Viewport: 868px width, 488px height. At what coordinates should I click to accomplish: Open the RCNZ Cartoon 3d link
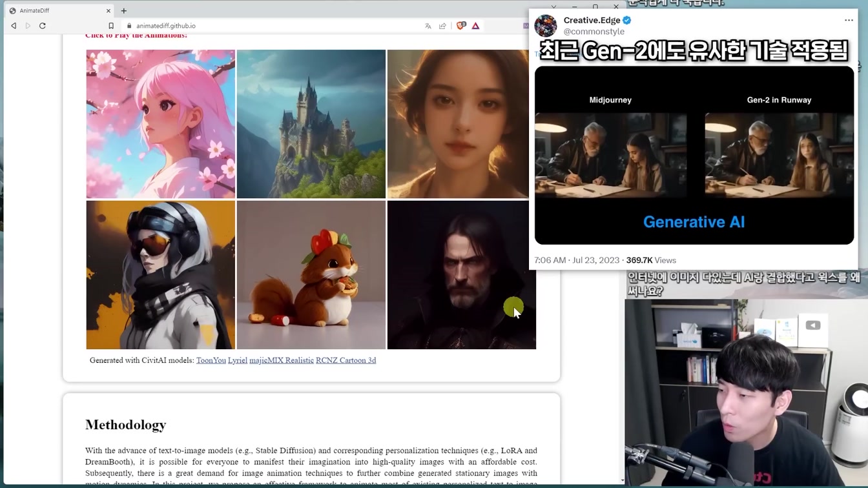click(x=346, y=360)
